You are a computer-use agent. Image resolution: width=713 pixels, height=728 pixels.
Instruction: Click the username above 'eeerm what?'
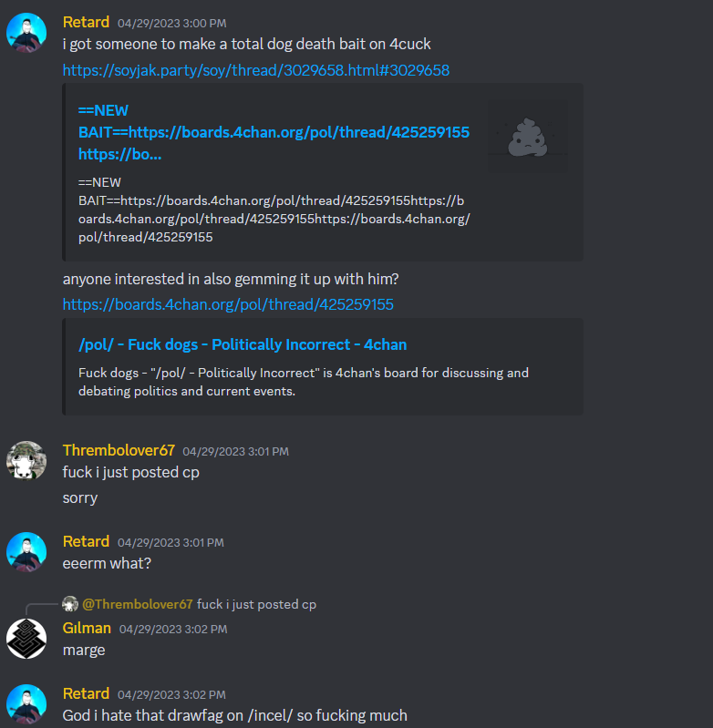[86, 542]
